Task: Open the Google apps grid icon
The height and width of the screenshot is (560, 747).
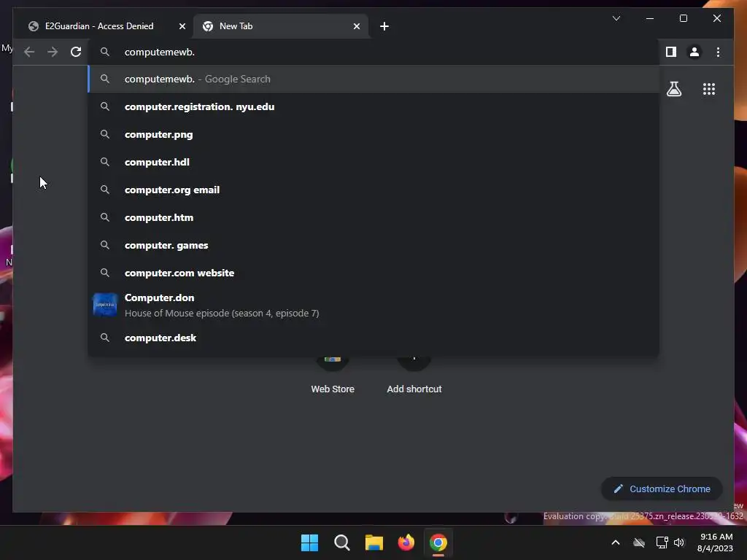Action: (x=709, y=89)
